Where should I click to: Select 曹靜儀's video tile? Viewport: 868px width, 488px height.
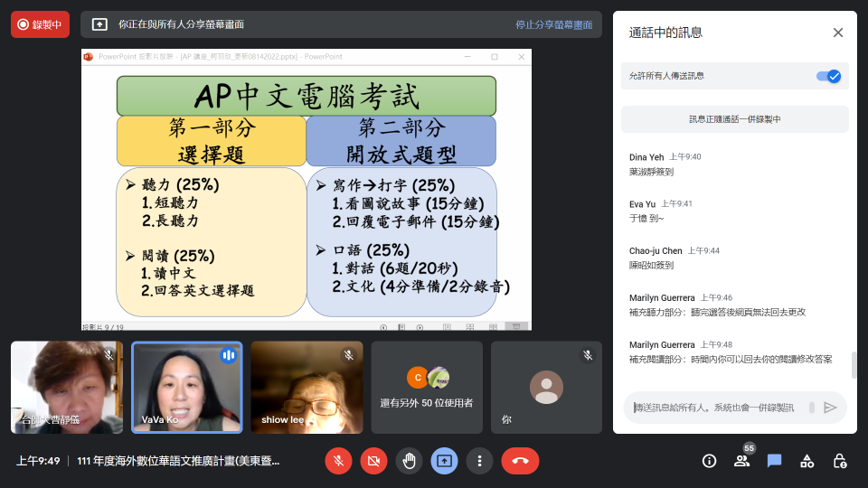click(67, 388)
